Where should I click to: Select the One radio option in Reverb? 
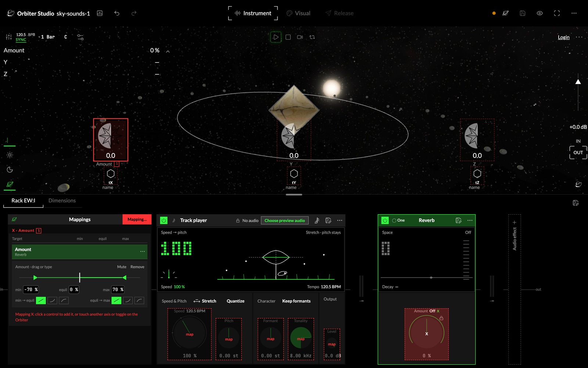[x=398, y=220]
